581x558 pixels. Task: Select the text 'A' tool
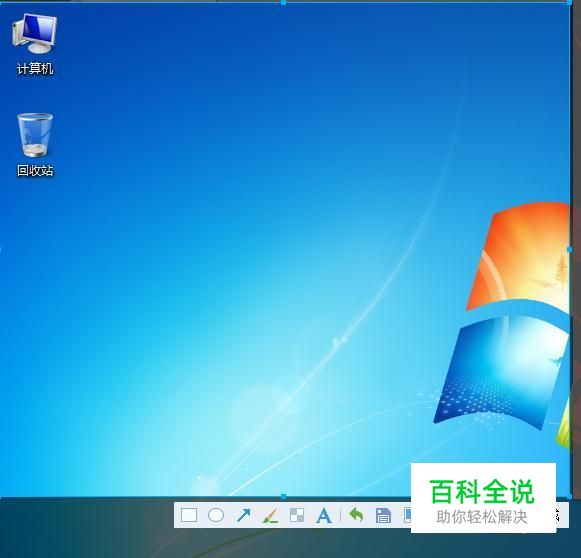(323, 515)
